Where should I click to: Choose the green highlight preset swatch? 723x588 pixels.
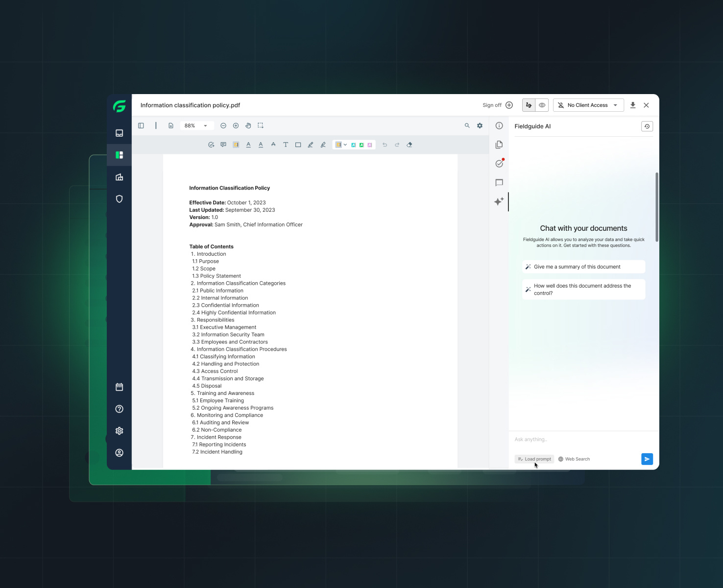[361, 145]
